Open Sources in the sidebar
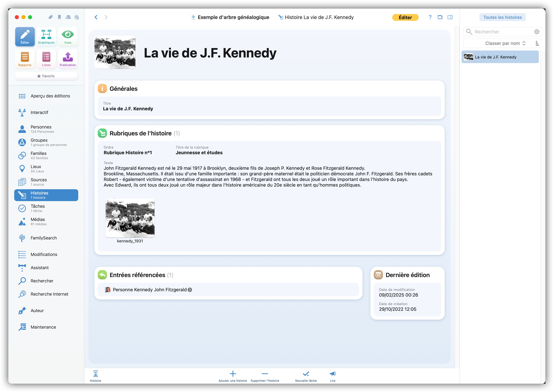 point(46,182)
